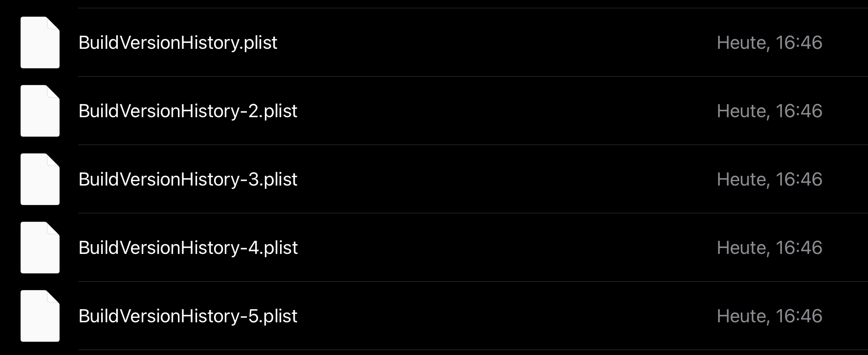Image resolution: width=868 pixels, height=355 pixels.
Task: Open the file named BuildVersionHistory.plist
Action: (178, 42)
